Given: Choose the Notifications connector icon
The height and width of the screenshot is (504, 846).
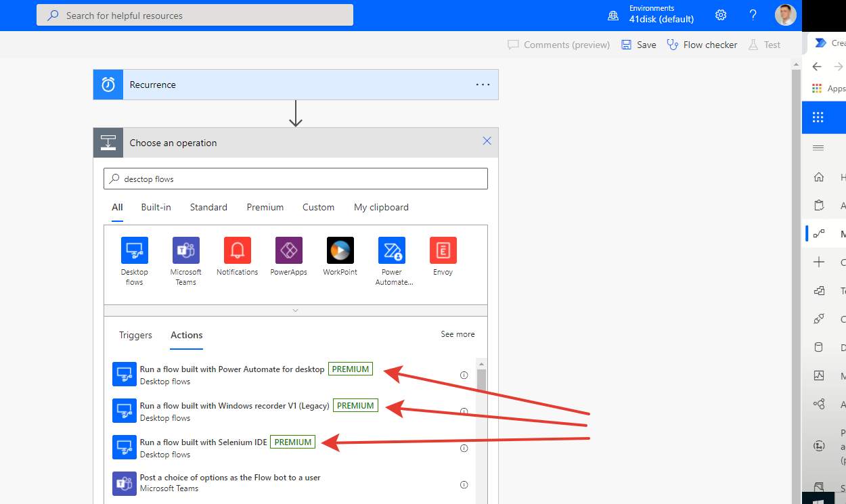Looking at the screenshot, I should coord(237,250).
